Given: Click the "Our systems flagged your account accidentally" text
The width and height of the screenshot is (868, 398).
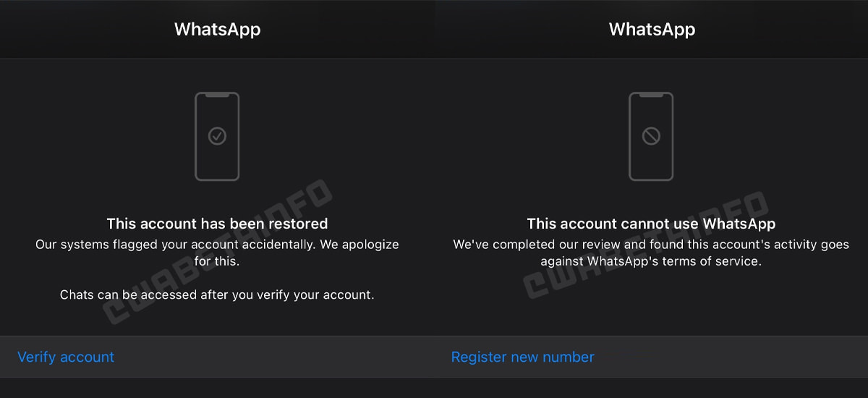Looking at the screenshot, I should 217,245.
